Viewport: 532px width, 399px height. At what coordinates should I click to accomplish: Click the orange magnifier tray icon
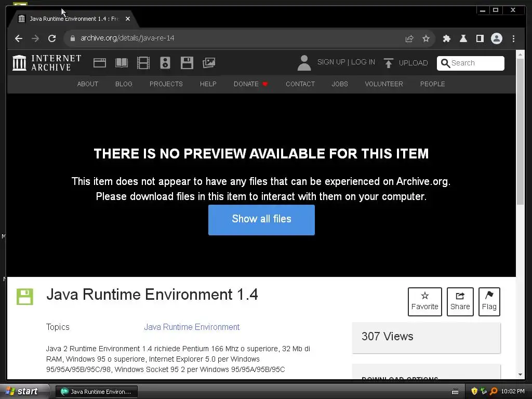pos(494,391)
